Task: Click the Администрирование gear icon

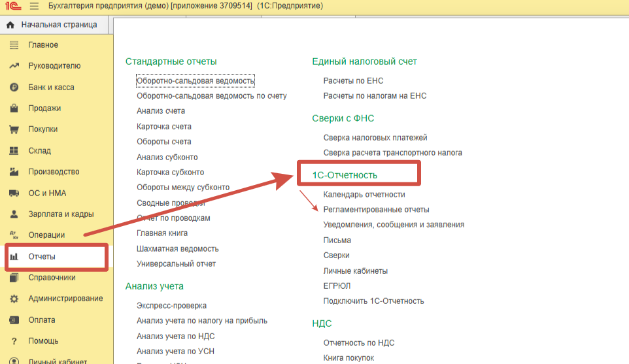Action: click(14, 299)
